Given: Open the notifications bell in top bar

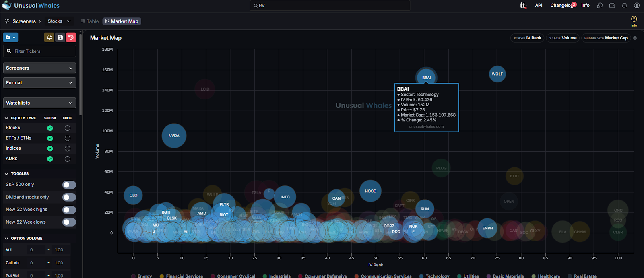Looking at the screenshot, I should pyautogui.click(x=624, y=6).
